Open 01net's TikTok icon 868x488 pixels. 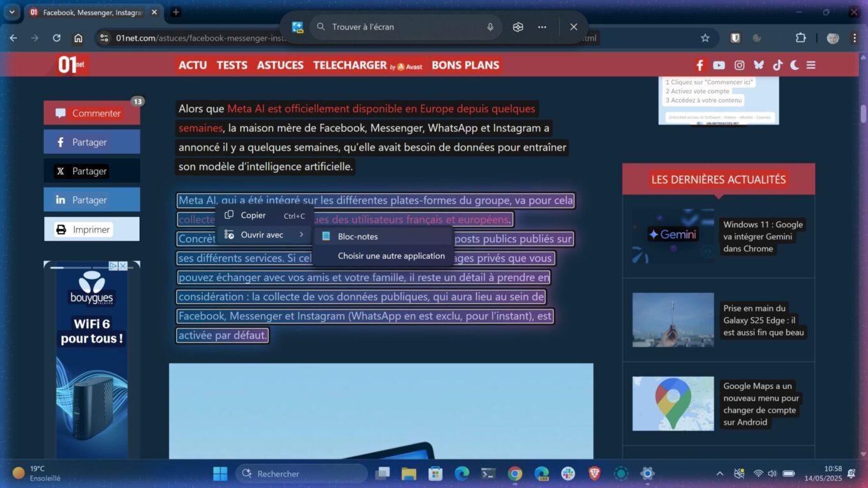777,65
